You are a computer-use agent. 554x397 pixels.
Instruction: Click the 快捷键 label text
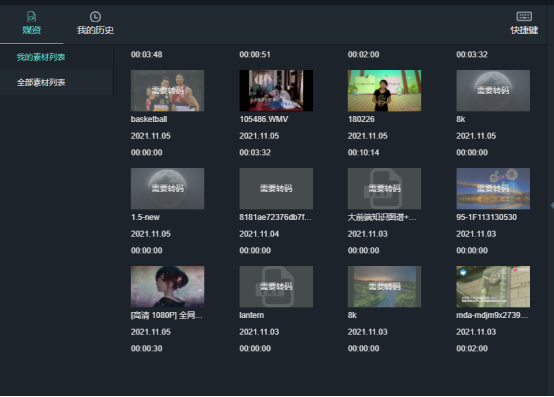click(524, 30)
